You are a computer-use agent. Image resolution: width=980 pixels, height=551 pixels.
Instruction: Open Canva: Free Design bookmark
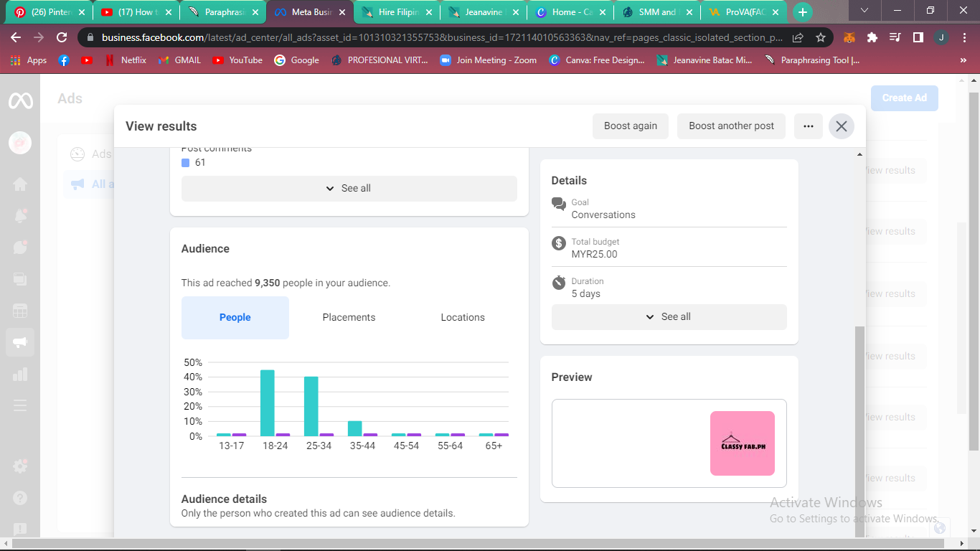coord(596,60)
